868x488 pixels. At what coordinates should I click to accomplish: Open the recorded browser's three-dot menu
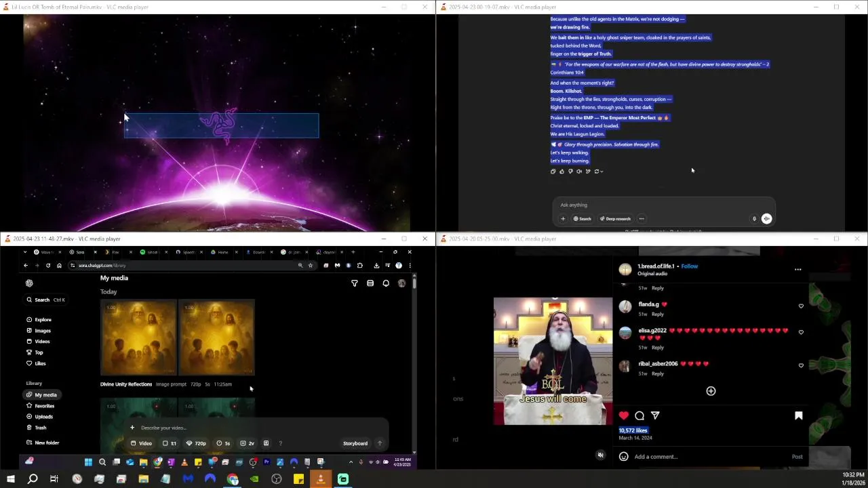(410, 266)
